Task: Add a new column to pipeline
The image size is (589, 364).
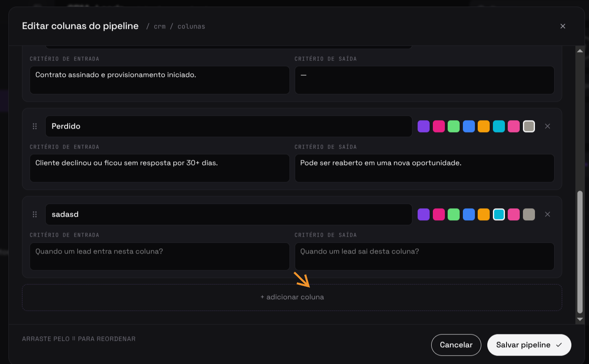Action: (292, 297)
